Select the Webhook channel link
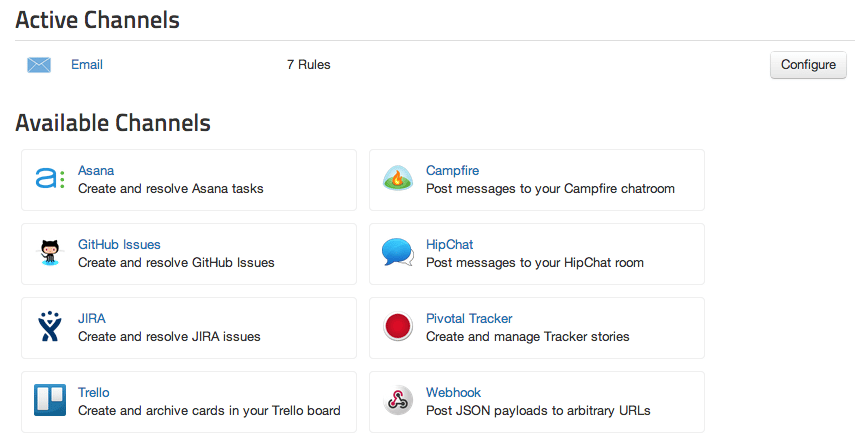The height and width of the screenshot is (448, 866). (x=453, y=393)
